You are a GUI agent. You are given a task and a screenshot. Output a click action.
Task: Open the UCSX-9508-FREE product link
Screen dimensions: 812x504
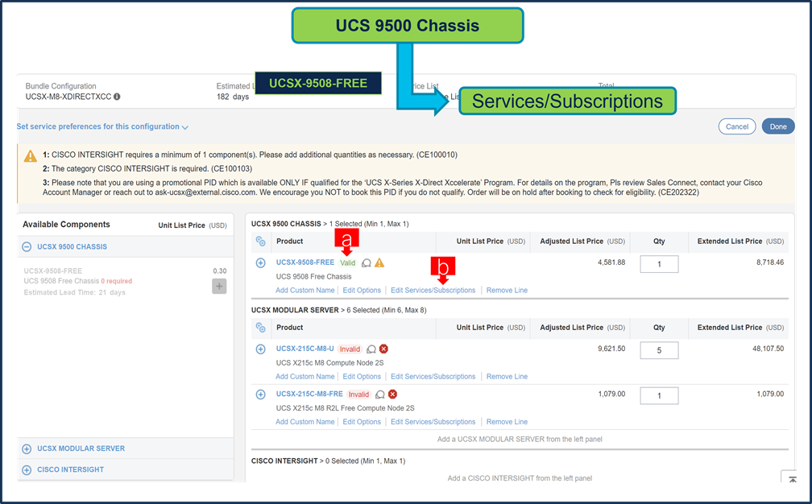[x=305, y=262]
